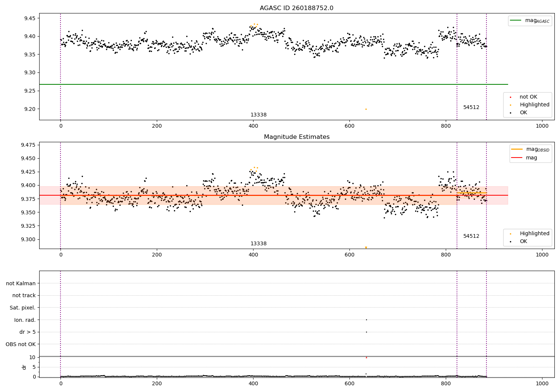Click the red 'mag' legend entry
The height and width of the screenshot is (392, 560).
(525, 158)
